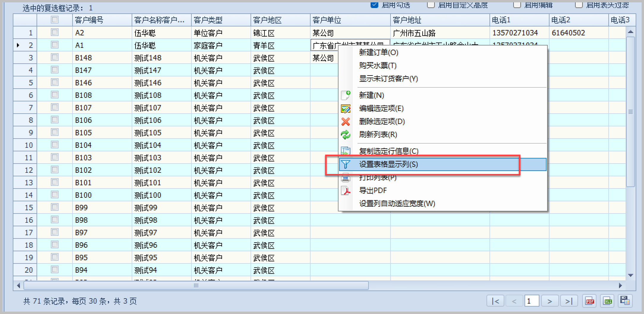Image resolution: width=644 pixels, height=314 pixels.
Task: Sort by 电话1 column header
Action: (519, 20)
